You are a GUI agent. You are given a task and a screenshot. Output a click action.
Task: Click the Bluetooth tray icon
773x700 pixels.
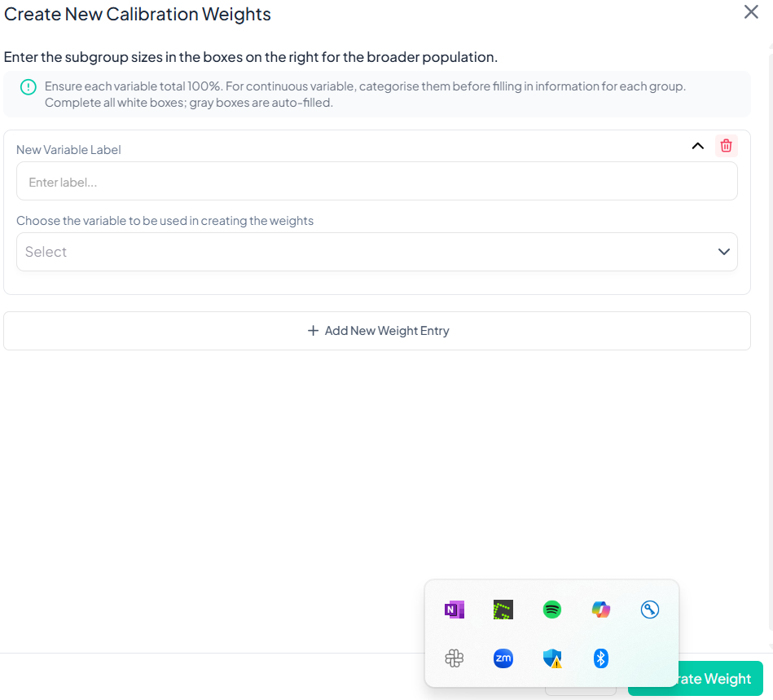(601, 658)
